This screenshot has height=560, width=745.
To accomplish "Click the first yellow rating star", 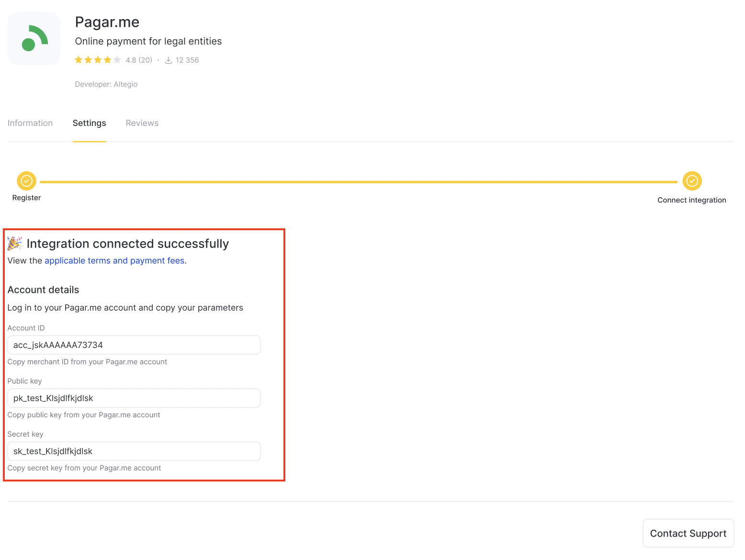I will [x=79, y=60].
